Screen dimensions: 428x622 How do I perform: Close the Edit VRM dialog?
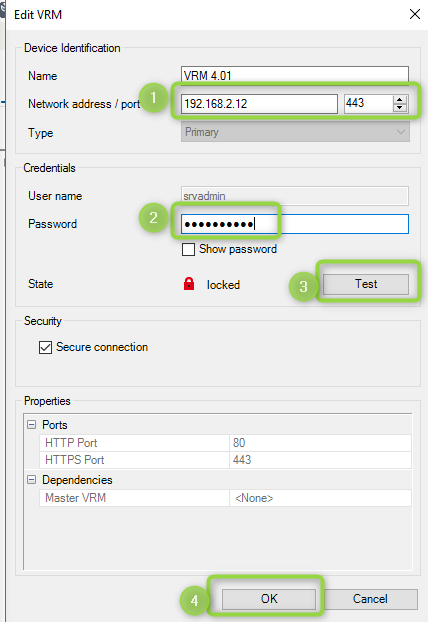[415, 15]
